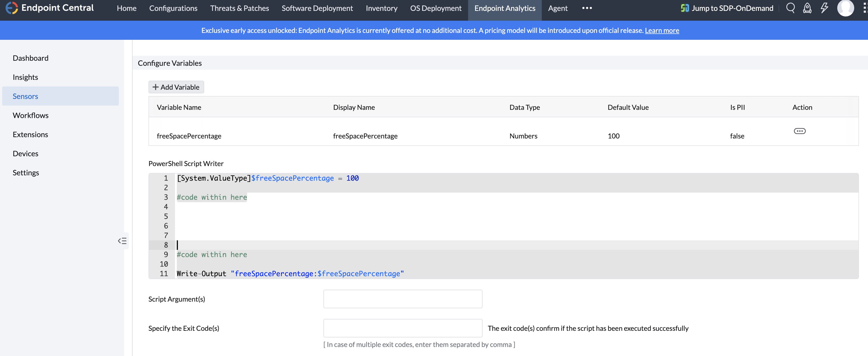This screenshot has width=868, height=356.
Task: Select Workflows in the sidebar
Action: (x=31, y=115)
